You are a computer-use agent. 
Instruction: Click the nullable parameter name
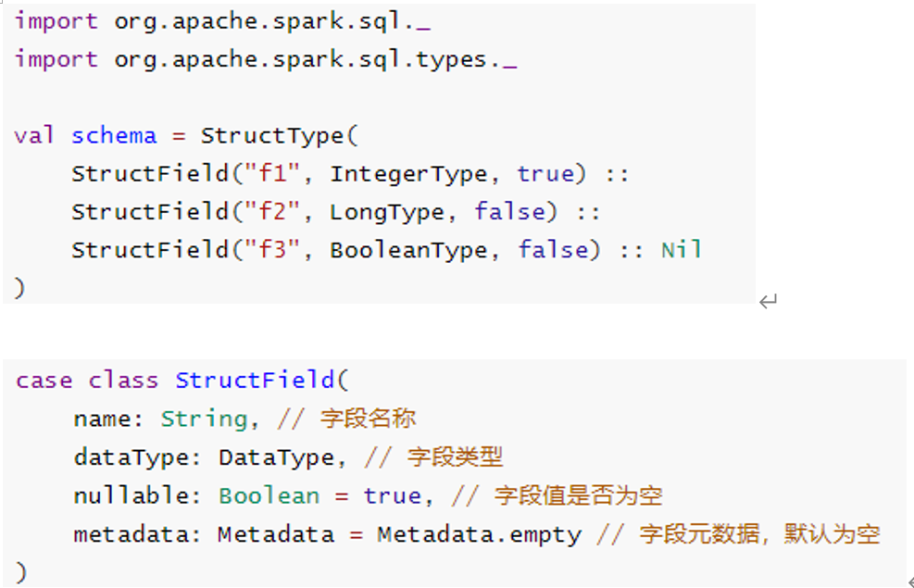(x=131, y=495)
